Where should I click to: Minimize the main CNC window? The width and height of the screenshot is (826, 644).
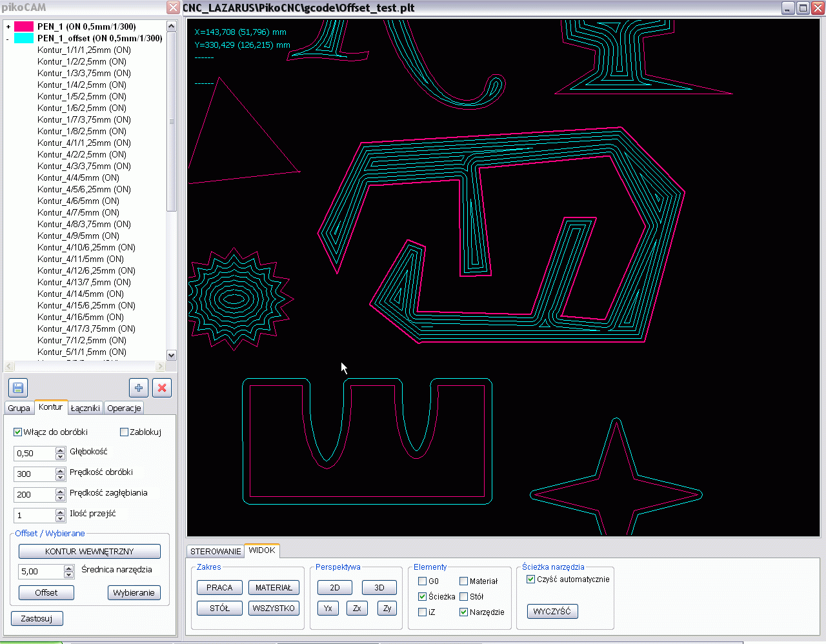788,8
